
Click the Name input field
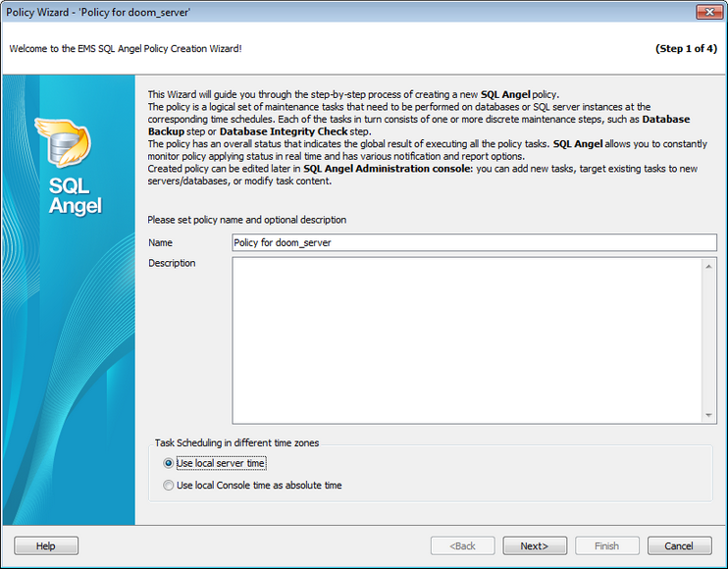474,242
